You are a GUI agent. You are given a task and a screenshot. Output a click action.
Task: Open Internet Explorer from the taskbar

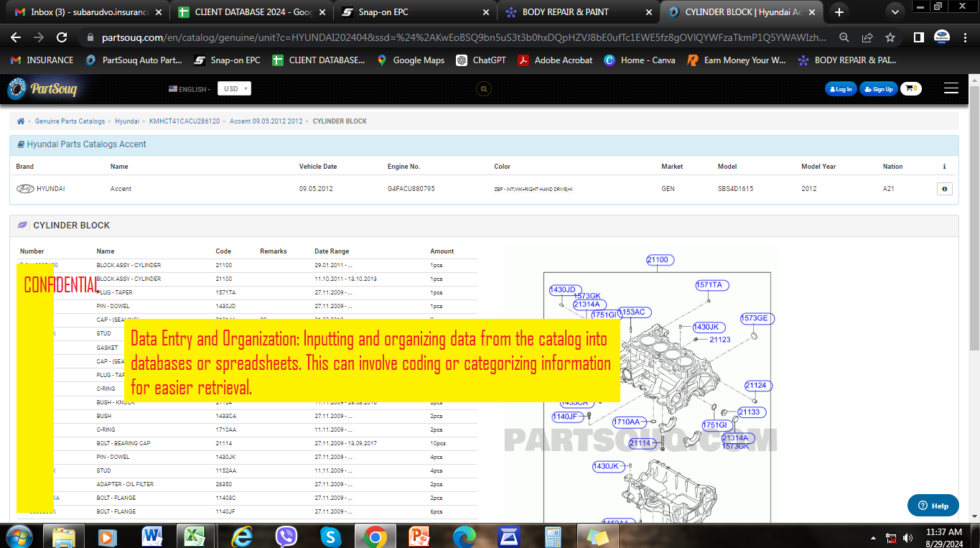click(x=243, y=537)
